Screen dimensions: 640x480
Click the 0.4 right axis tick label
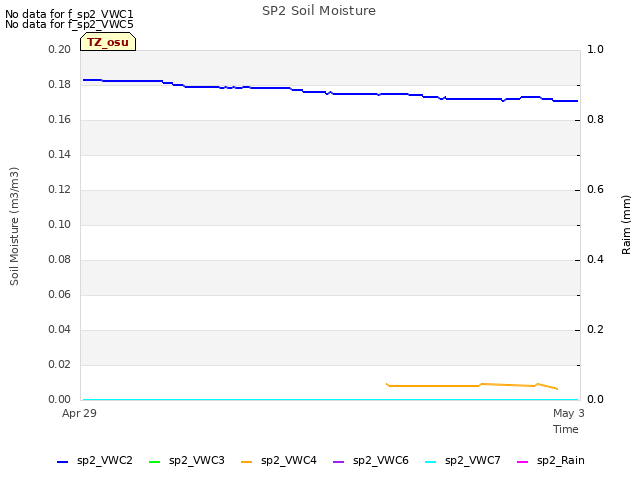(596, 260)
